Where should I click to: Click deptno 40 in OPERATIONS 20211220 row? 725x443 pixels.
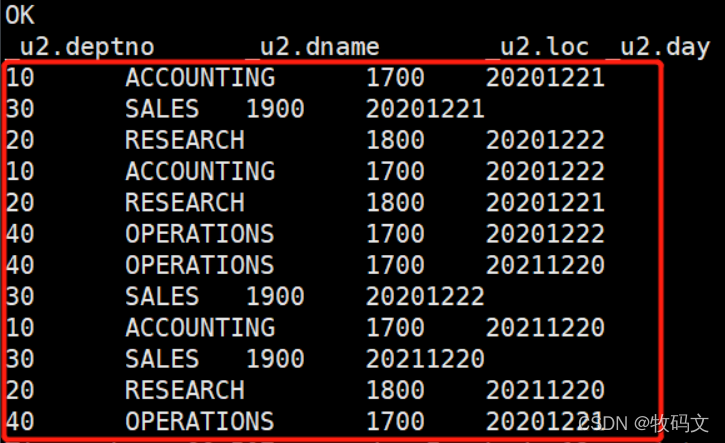[20, 265]
